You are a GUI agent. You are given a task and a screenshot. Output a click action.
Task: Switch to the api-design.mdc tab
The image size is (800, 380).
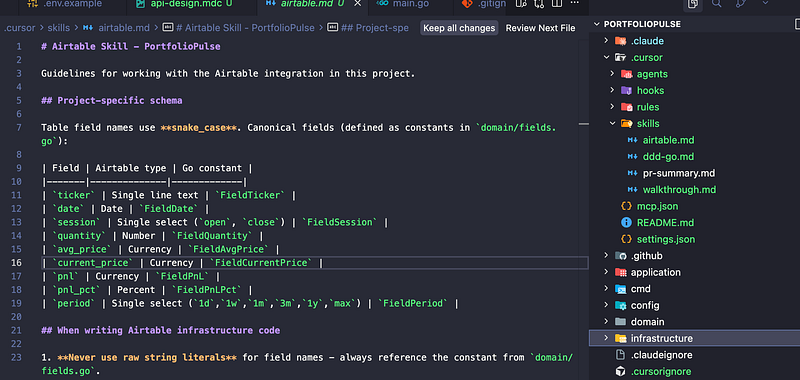pos(184,4)
